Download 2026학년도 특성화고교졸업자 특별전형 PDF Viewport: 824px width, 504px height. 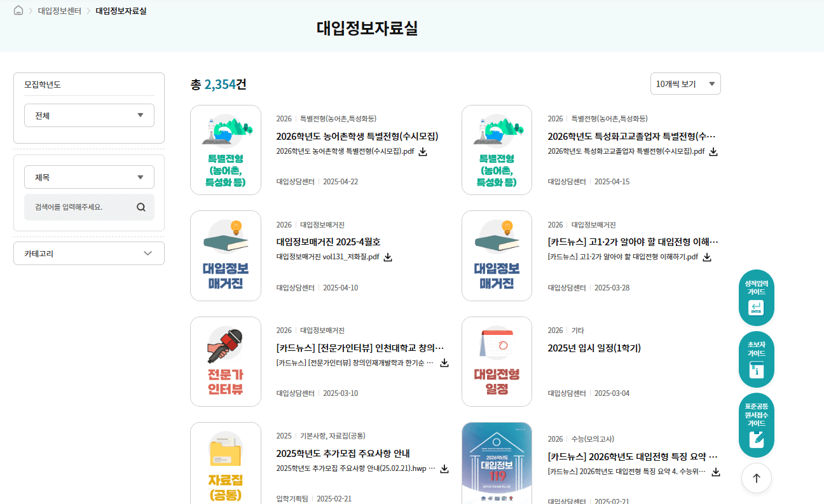coord(713,151)
